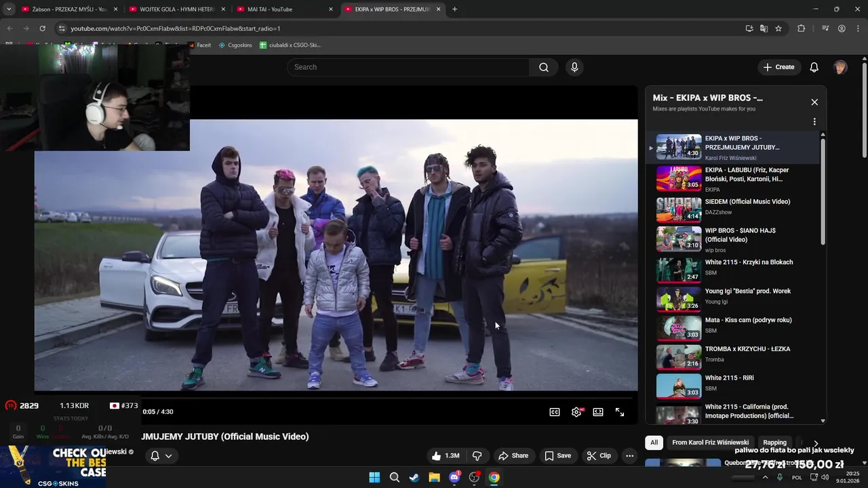Create a clip with the Clip button
The height and width of the screenshot is (488, 868).
(x=599, y=455)
